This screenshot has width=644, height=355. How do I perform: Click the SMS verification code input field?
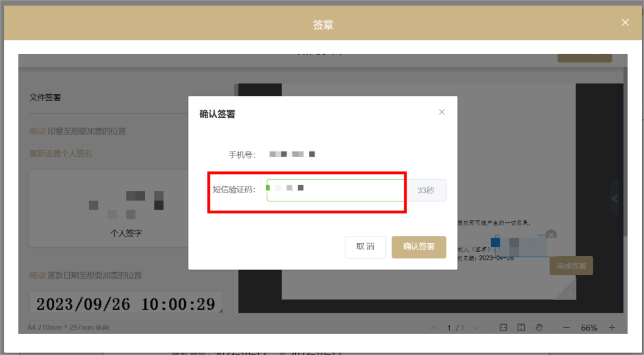(x=334, y=189)
